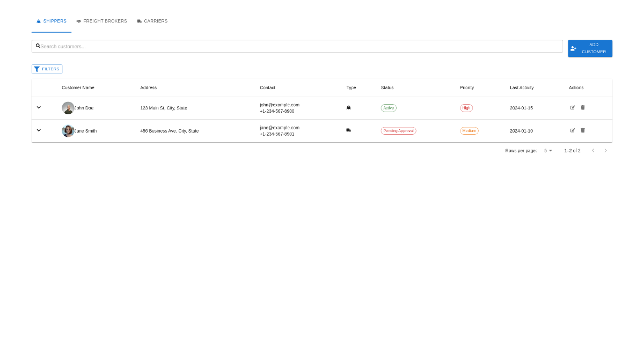Click John Doe's avatar photo
Viewport: 644px width, 338px height.
coord(68,107)
